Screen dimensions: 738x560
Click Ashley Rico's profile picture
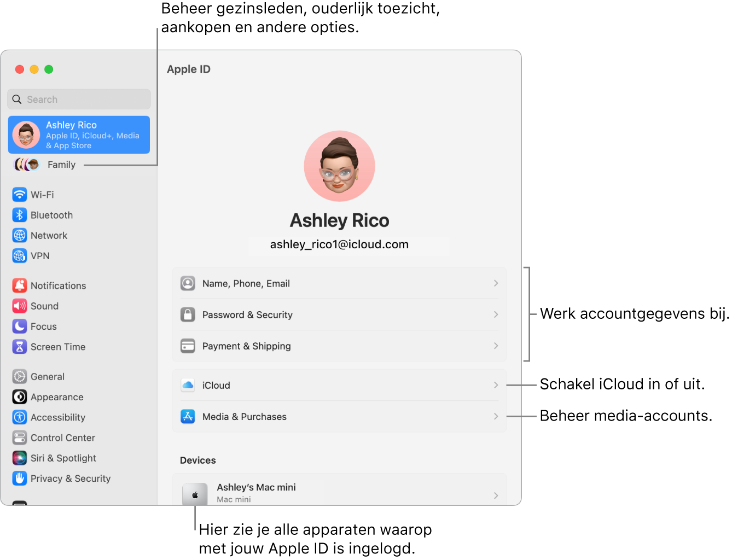(x=339, y=166)
